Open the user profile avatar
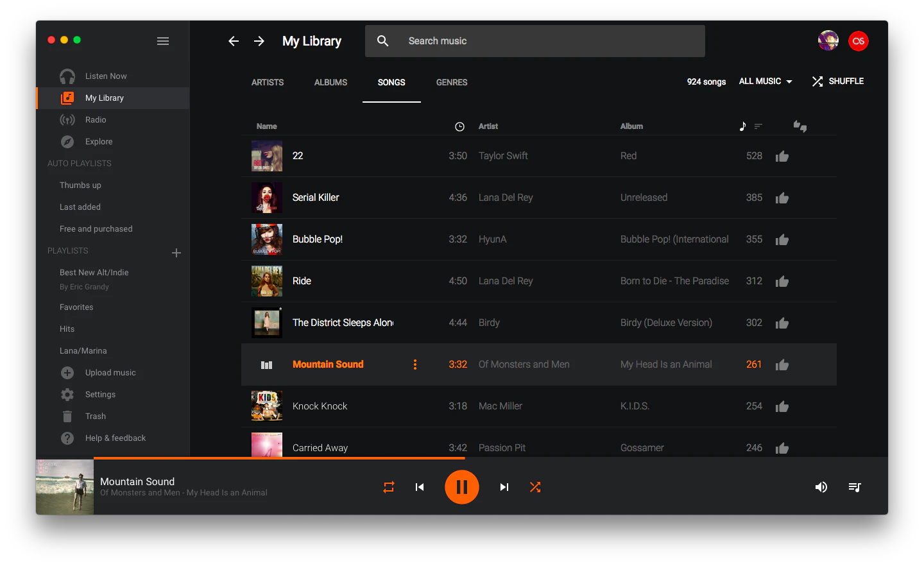924x566 pixels. click(x=828, y=40)
